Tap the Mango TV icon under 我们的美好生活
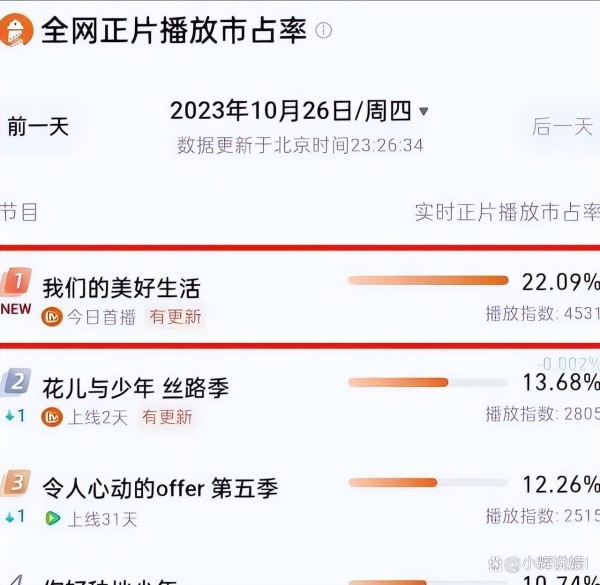 pyautogui.click(x=52, y=317)
